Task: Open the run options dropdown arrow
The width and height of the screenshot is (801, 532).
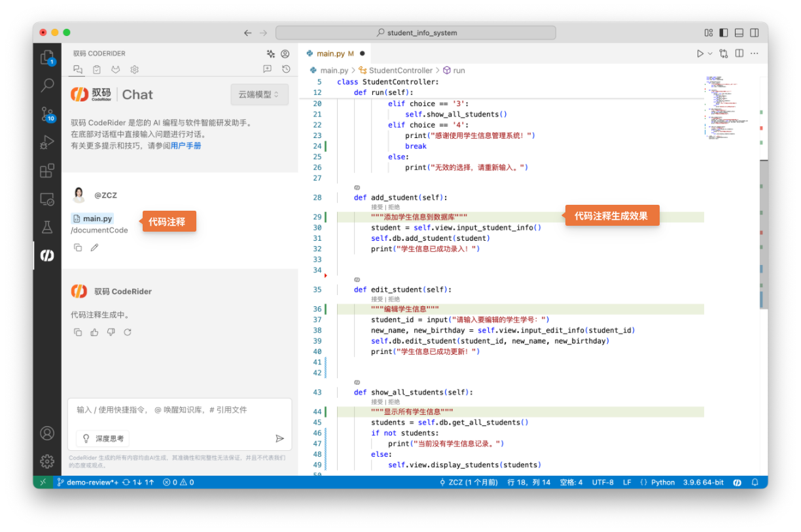Action: tap(709, 54)
